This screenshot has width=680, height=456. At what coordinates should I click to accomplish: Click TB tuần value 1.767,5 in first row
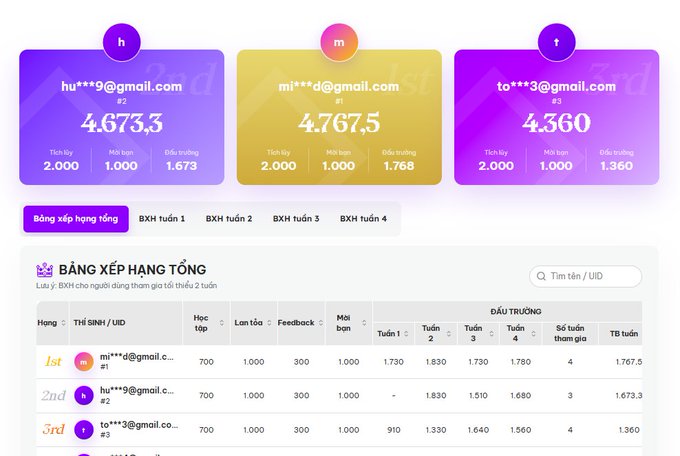click(629, 362)
